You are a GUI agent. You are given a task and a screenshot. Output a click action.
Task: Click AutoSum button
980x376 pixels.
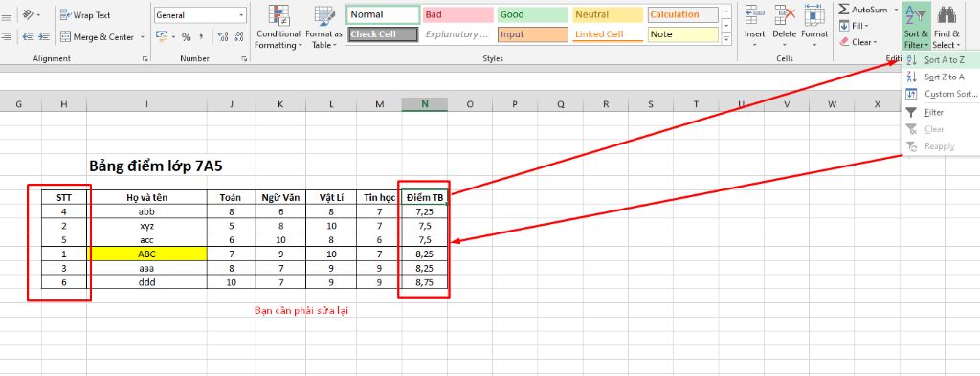(x=864, y=10)
